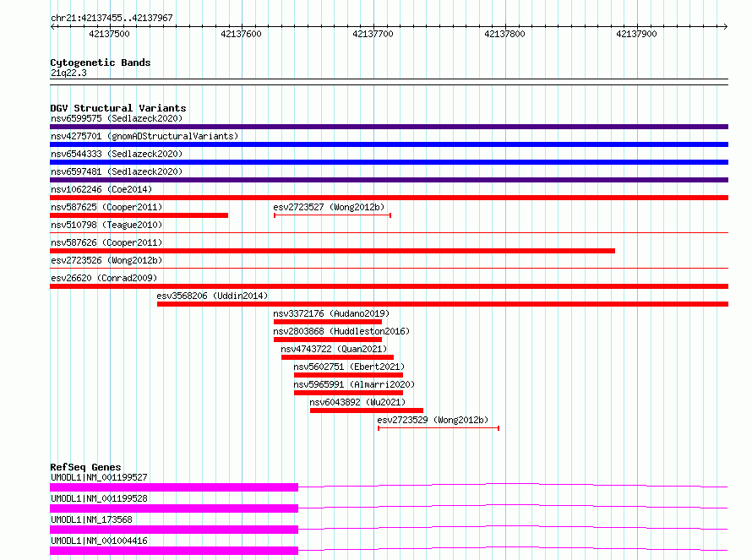This screenshot has width=752, height=560.
Task: Click UMODL1|NM_001199527 gene label
Action: 99,477
